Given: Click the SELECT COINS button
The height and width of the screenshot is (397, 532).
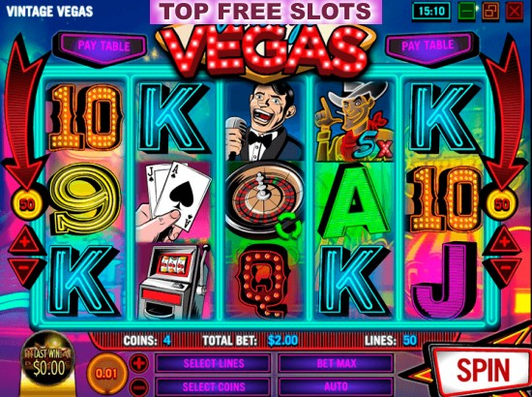Looking at the screenshot, I should [x=214, y=386].
